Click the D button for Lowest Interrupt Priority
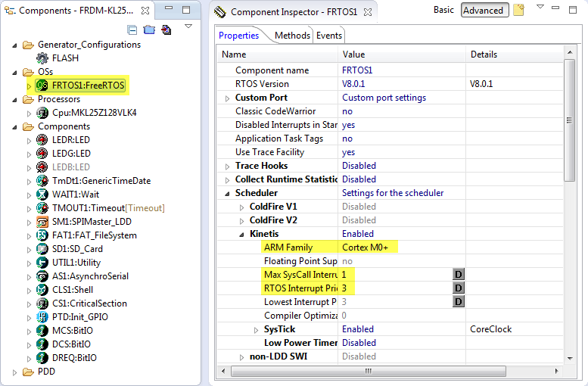The width and height of the screenshot is (588, 386). click(458, 302)
